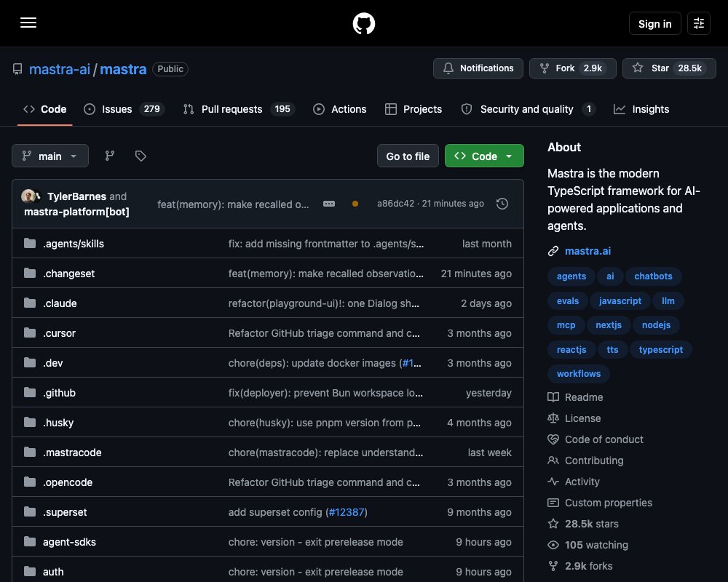Open the agent-sdks folder
Image resolution: width=728 pixels, height=582 pixels.
pyautogui.click(x=69, y=542)
